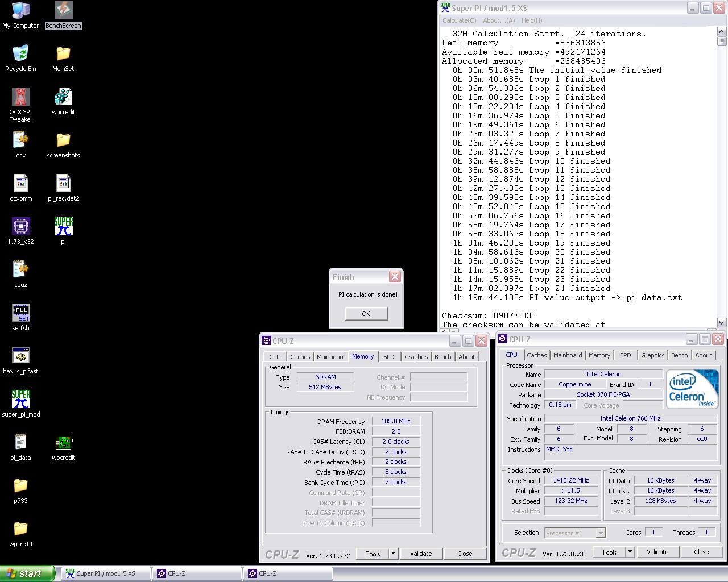This screenshot has width=728, height=582.
Task: Click the Core Speed 1418.22 MHz value
Action: pos(572,480)
